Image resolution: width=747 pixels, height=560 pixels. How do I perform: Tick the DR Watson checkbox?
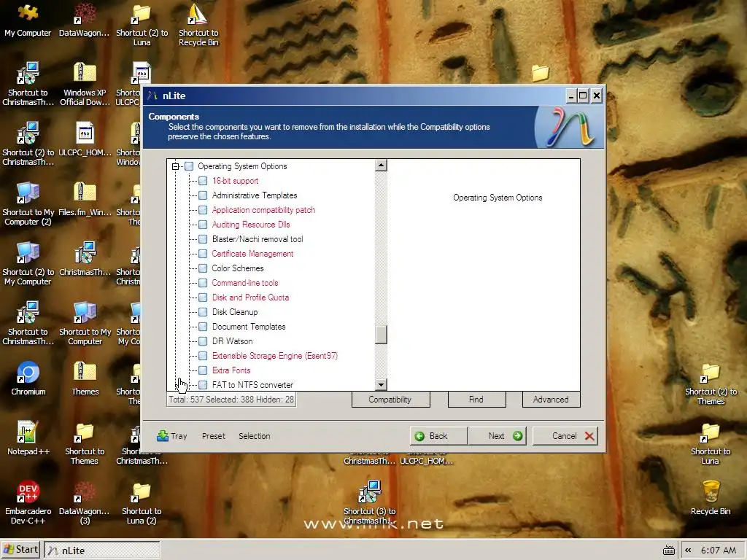click(x=203, y=341)
